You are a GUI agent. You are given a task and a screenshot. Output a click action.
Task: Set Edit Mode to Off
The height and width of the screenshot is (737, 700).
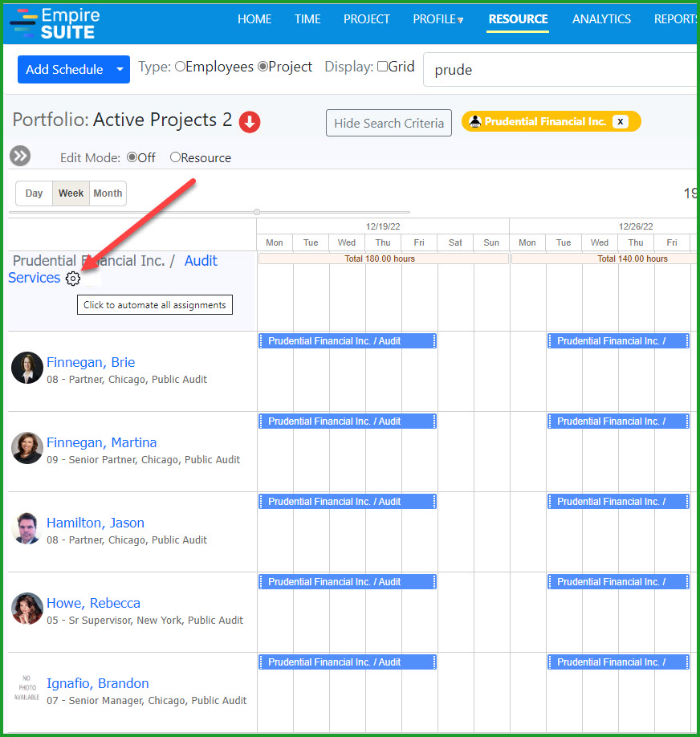pyautogui.click(x=132, y=157)
